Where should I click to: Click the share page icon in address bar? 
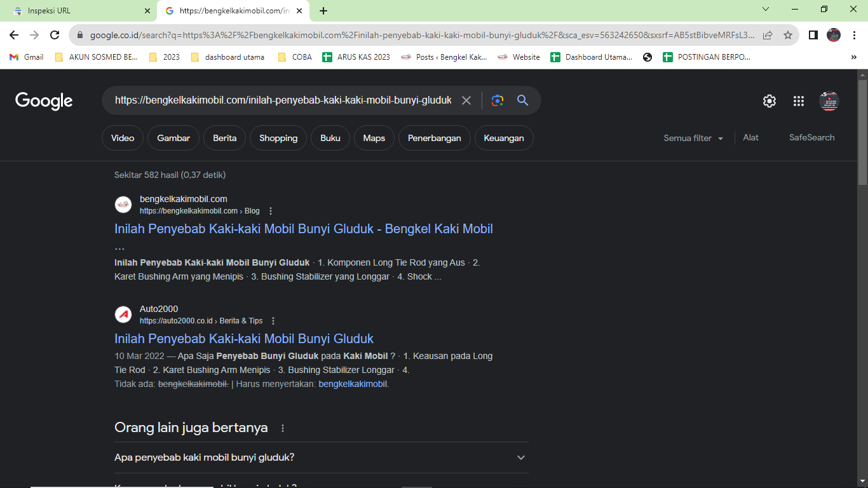click(768, 36)
